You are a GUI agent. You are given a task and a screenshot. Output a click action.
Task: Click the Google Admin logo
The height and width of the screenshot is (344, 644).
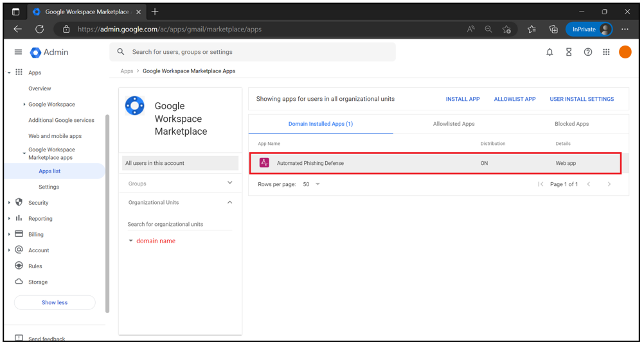click(x=49, y=52)
